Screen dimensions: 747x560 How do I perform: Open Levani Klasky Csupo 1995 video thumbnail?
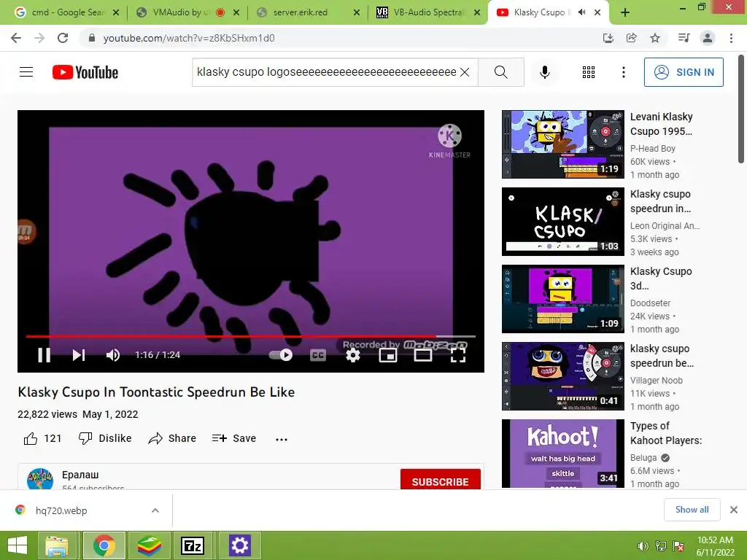click(562, 144)
